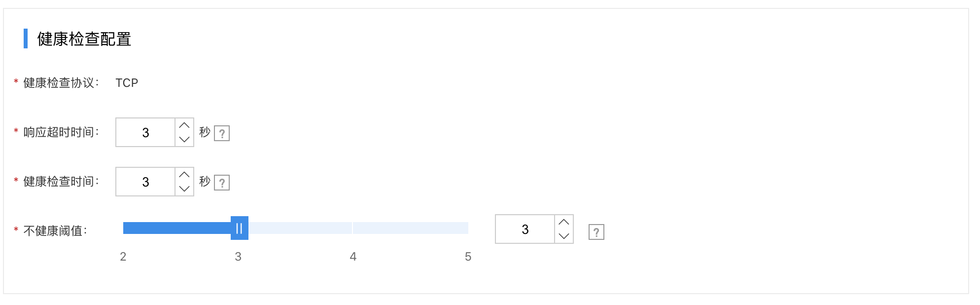Viewport: 980px width, 305px height.
Task: Select tick label 5 under slider
Action: pos(468,257)
